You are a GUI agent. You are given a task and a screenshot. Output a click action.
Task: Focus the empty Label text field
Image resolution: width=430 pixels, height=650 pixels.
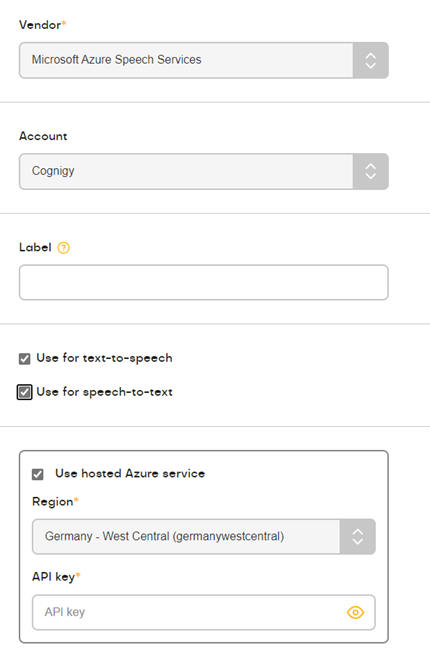[204, 282]
